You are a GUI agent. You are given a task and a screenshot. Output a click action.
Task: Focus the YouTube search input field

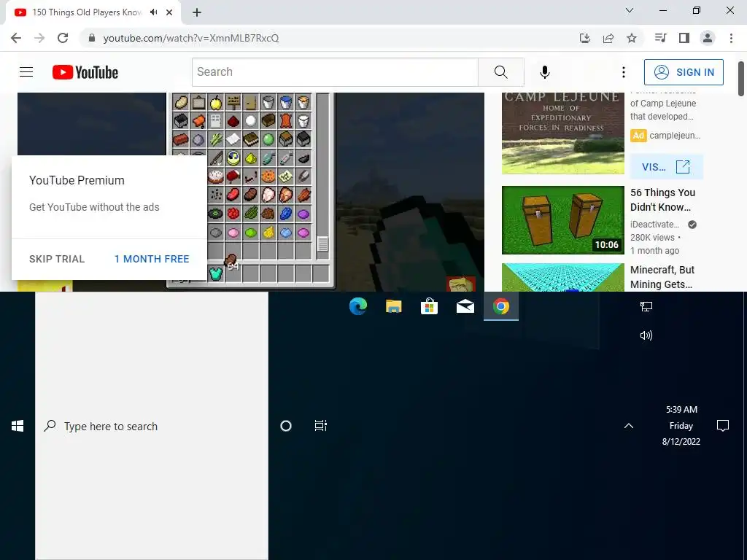tap(335, 72)
